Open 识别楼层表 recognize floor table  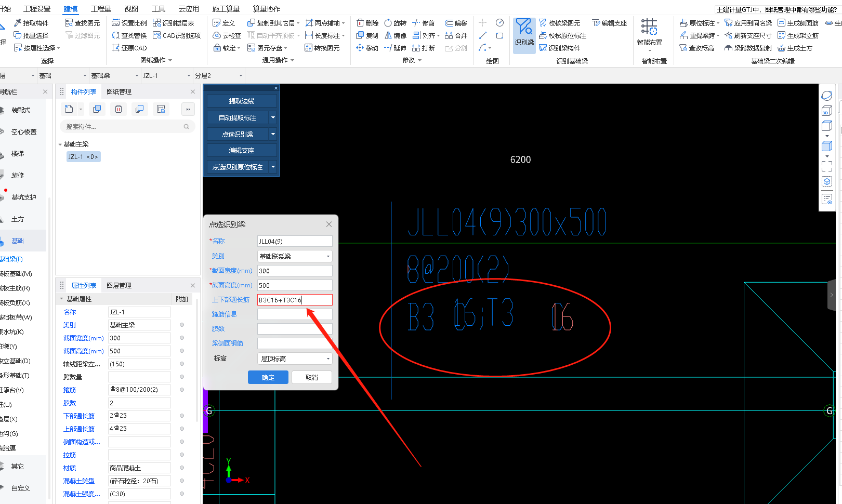[x=173, y=23]
